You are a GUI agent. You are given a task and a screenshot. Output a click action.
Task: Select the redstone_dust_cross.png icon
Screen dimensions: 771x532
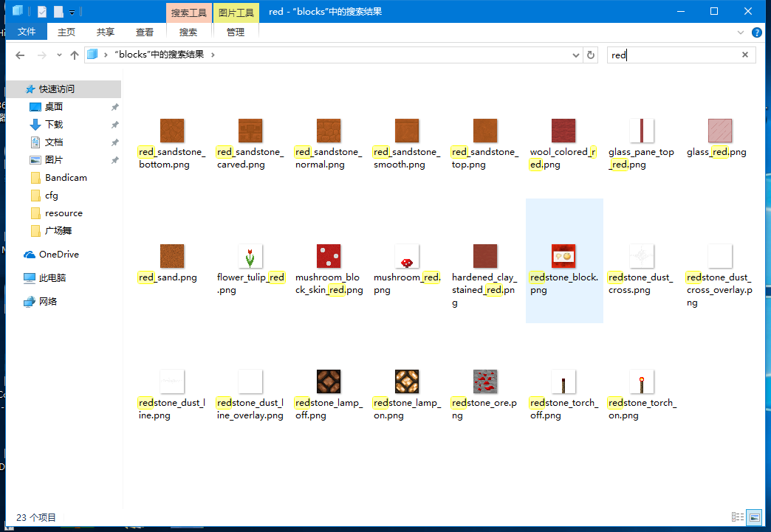coord(642,256)
